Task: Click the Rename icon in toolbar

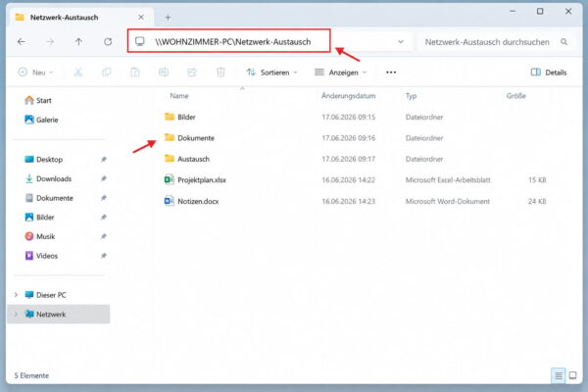Action: point(164,72)
